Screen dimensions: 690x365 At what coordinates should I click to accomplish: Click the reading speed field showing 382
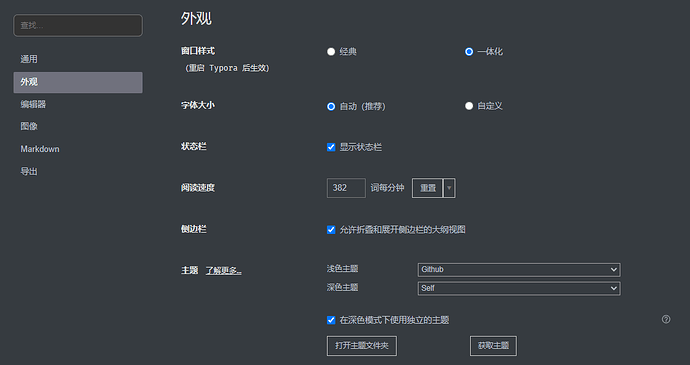(346, 188)
